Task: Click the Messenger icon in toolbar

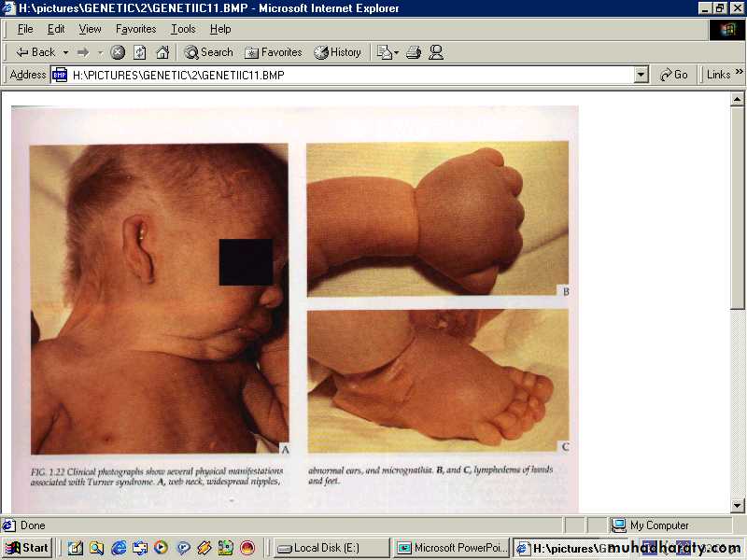Action: (x=436, y=52)
